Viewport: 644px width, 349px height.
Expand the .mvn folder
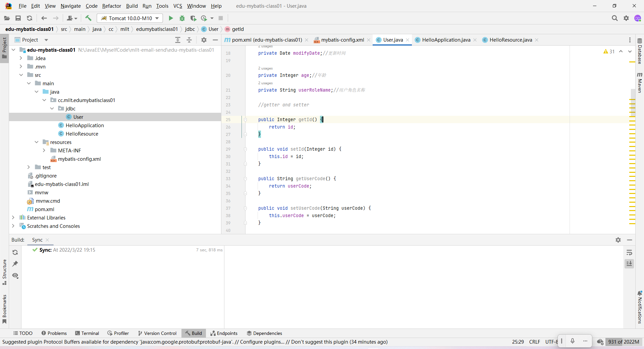point(21,66)
